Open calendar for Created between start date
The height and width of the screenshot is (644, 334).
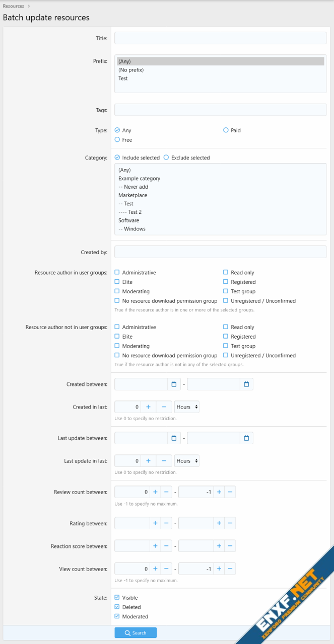pos(174,384)
